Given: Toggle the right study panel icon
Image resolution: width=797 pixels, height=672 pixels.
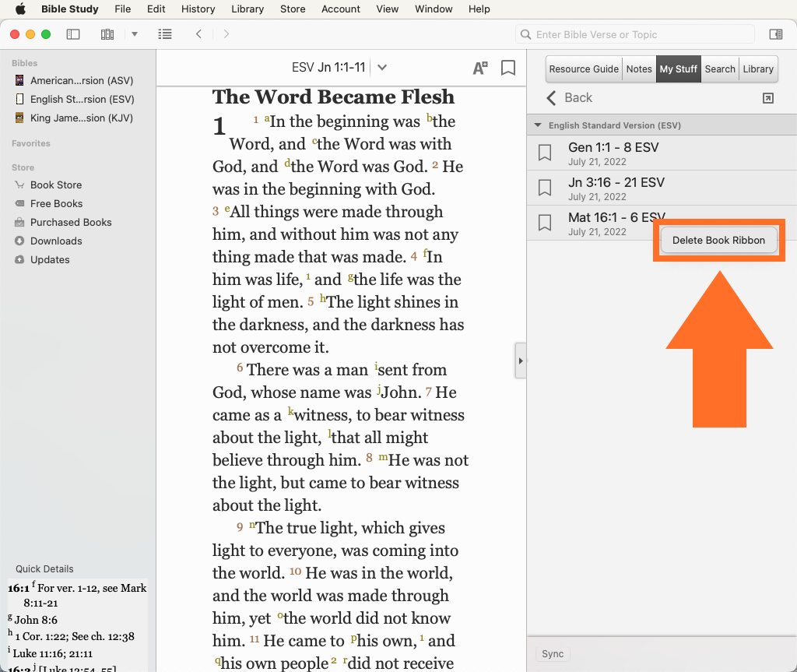Looking at the screenshot, I should pyautogui.click(x=775, y=34).
